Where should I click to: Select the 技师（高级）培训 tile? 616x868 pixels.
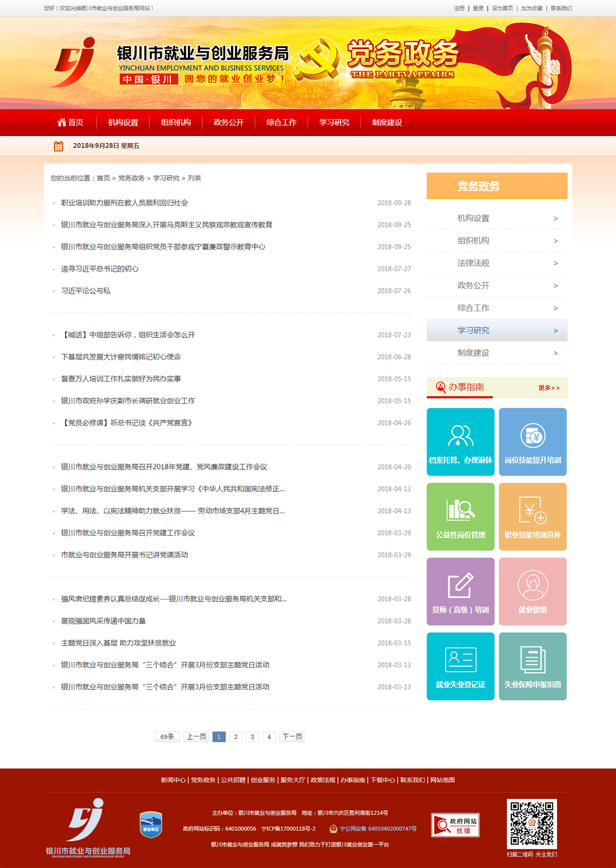pos(460,591)
